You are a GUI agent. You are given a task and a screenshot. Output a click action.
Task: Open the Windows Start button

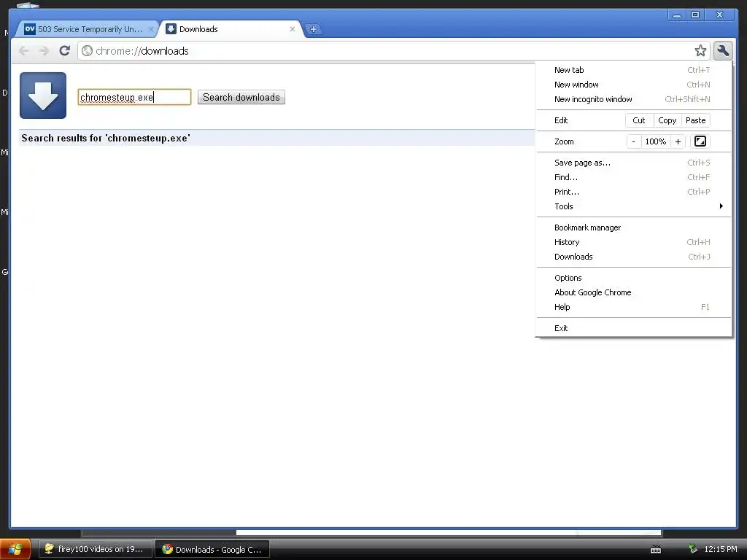click(15, 549)
